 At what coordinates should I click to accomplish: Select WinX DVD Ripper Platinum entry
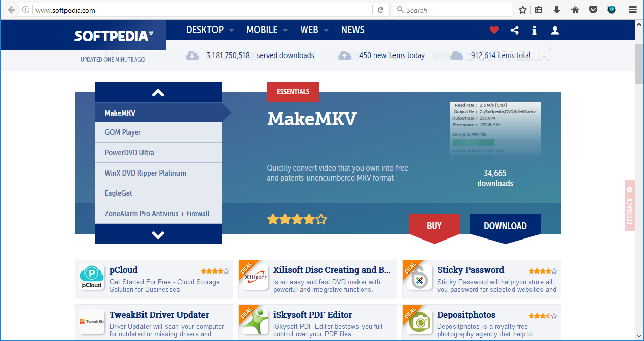click(x=158, y=173)
